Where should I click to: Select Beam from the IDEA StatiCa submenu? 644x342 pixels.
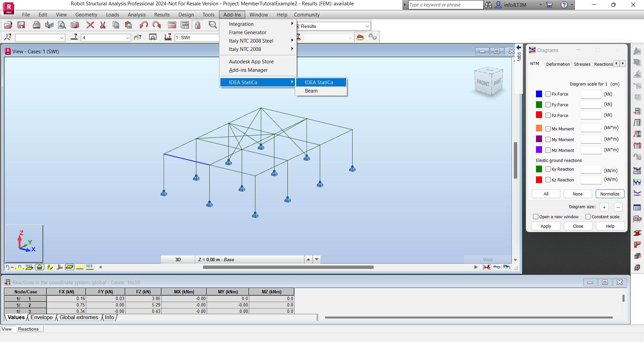click(311, 91)
